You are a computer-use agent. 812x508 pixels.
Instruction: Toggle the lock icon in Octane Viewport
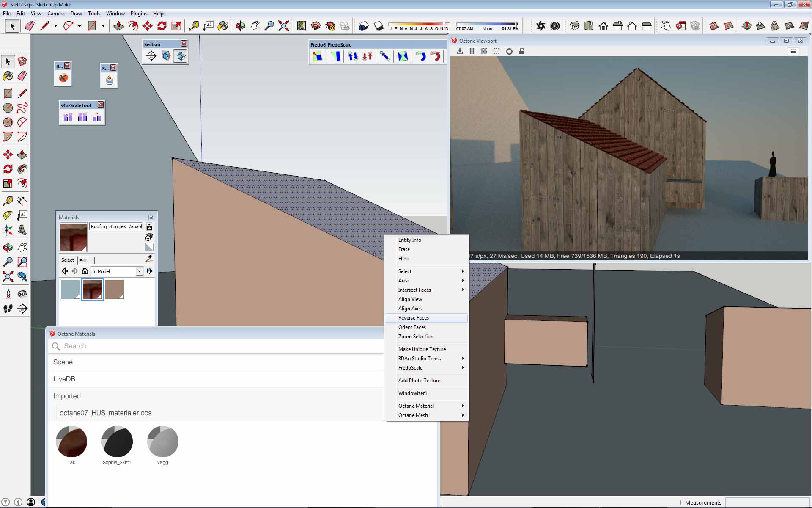pyautogui.click(x=522, y=51)
